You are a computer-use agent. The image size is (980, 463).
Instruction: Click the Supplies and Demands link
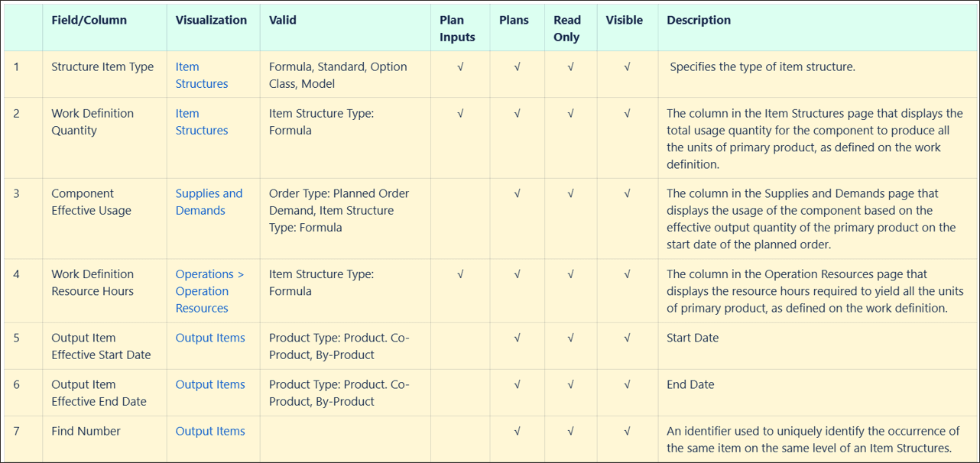tap(209, 202)
